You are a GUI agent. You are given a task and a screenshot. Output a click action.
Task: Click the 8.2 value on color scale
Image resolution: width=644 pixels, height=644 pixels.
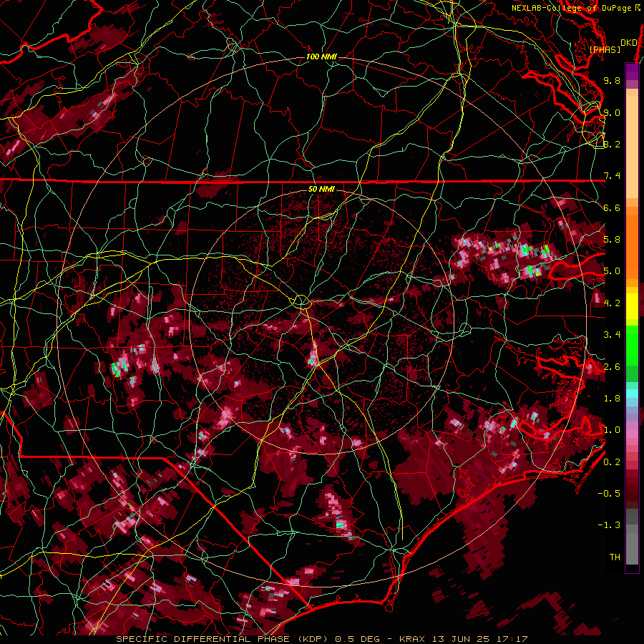point(612,144)
